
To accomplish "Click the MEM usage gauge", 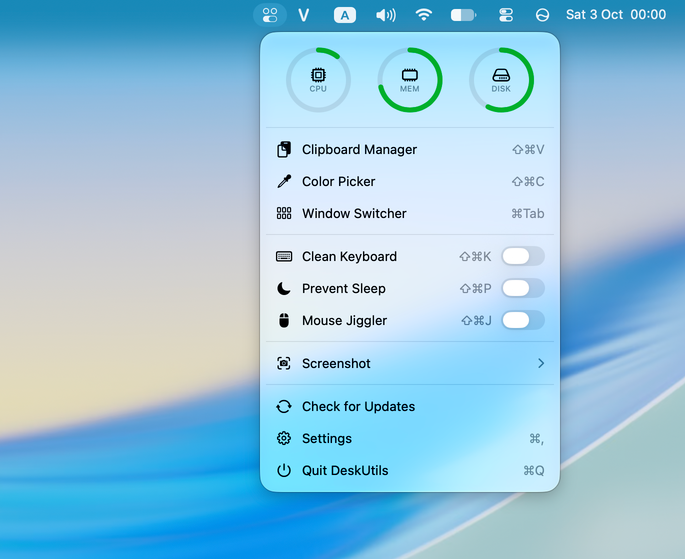I will 410,80.
